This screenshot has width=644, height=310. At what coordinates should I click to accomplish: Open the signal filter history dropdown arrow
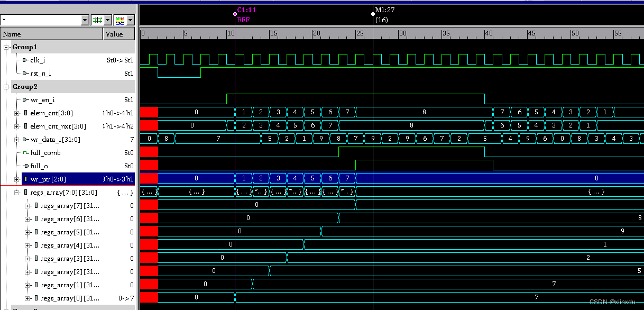click(85, 20)
